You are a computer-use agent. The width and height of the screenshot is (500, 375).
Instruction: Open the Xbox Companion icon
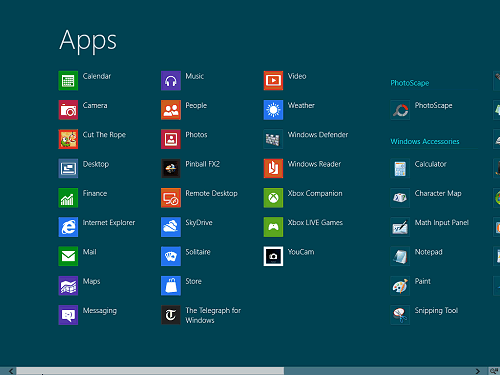273,198
